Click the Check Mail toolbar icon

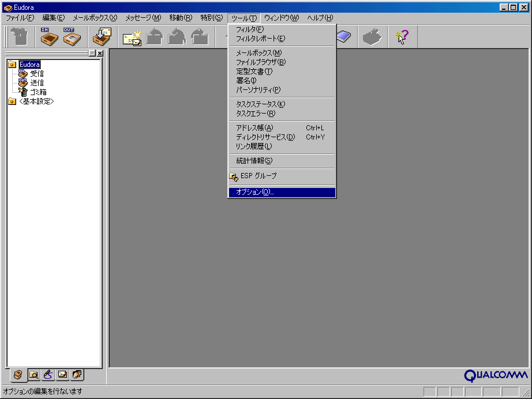(102, 36)
